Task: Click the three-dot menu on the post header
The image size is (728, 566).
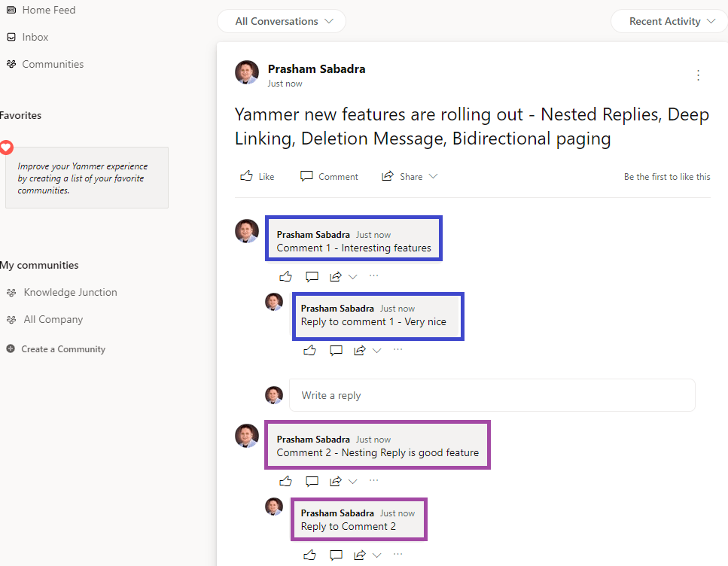Action: click(x=698, y=75)
